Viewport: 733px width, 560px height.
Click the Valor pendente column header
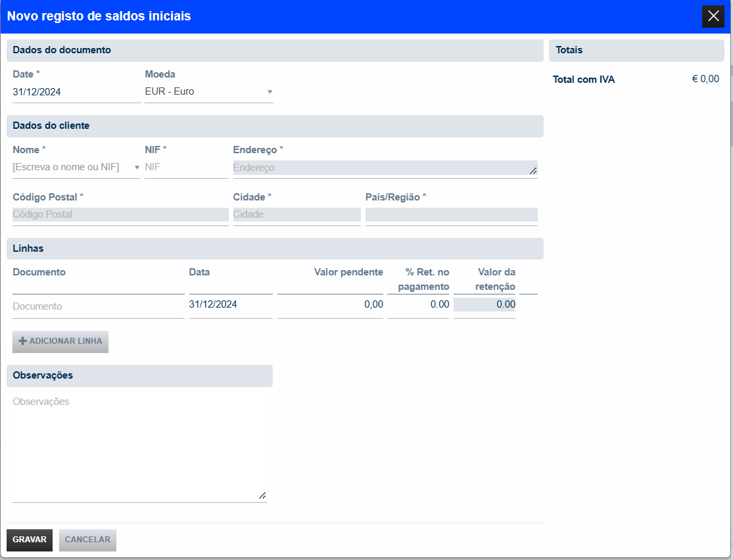348,272
